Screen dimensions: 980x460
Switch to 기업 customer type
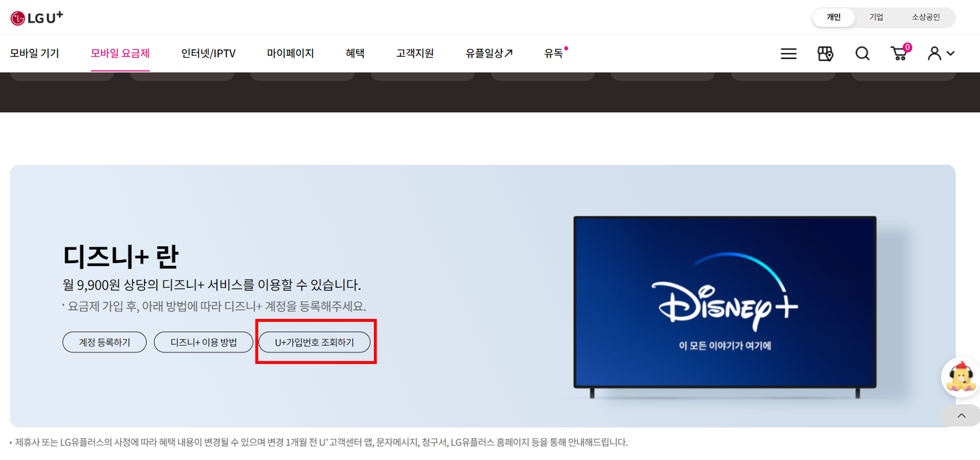876,17
